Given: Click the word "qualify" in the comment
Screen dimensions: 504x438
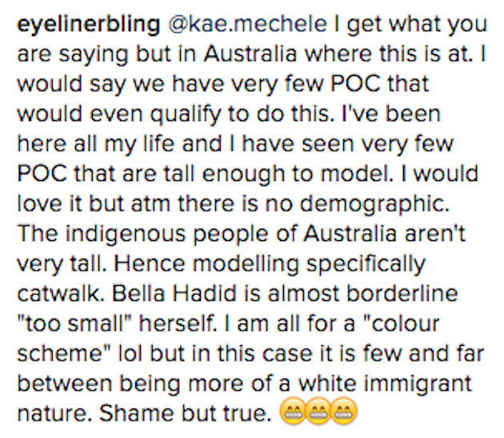Looking at the screenshot, I should pyautogui.click(x=186, y=115).
